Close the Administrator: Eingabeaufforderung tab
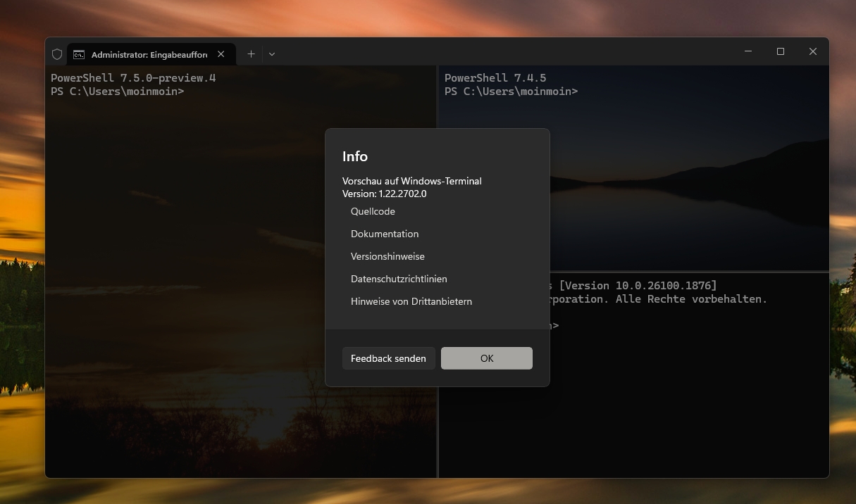Image resolution: width=856 pixels, height=504 pixels. click(221, 54)
